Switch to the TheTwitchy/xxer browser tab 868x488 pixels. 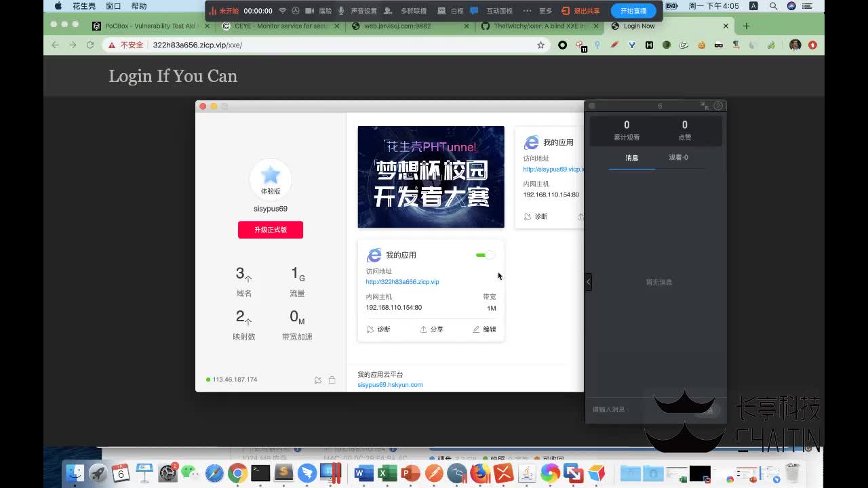coord(540,26)
